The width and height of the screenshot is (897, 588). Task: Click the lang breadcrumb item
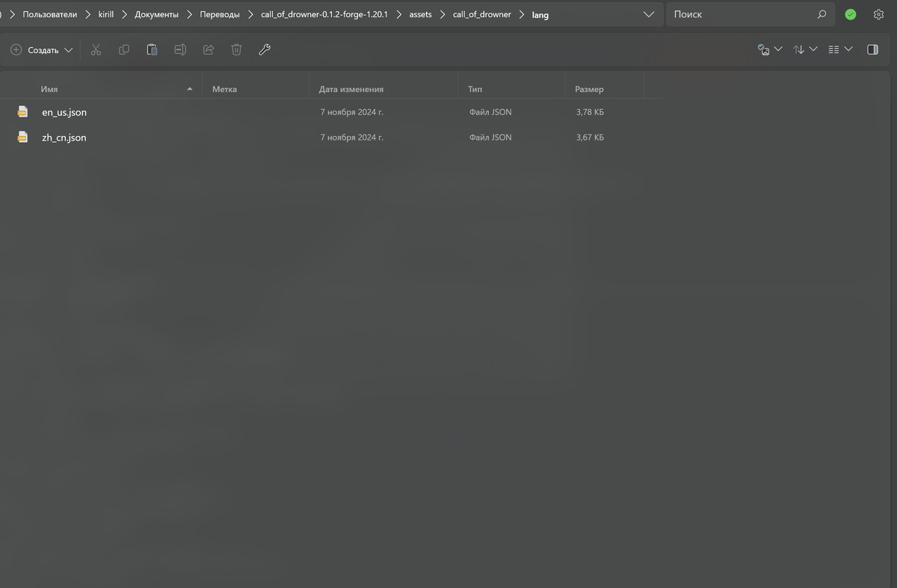pyautogui.click(x=540, y=15)
